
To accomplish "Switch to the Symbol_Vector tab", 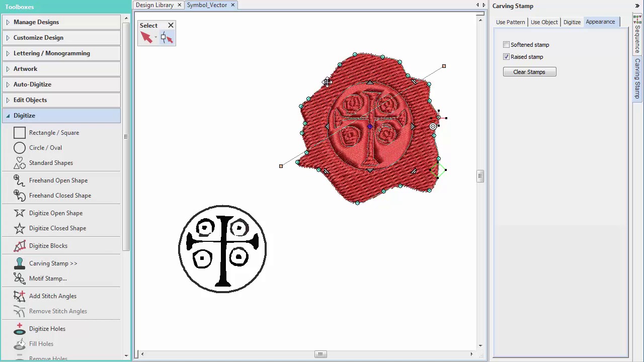I will [207, 5].
